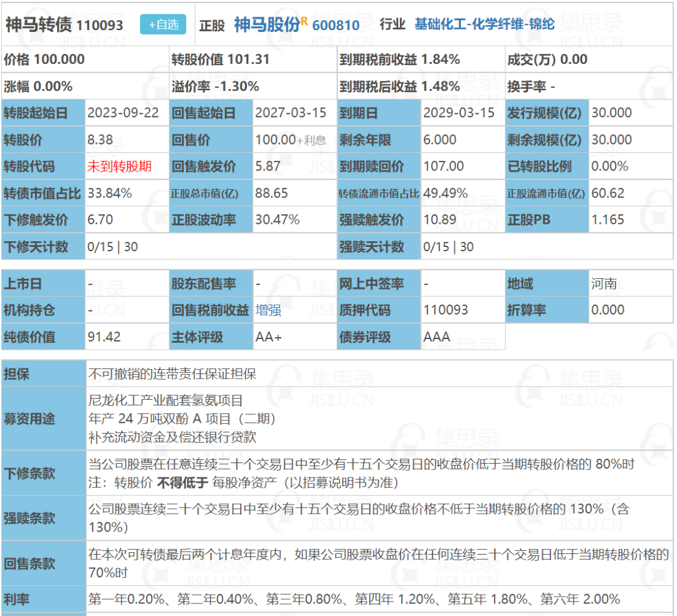Select the 回售触发价 value 5.87
Screen dimensions: 677x616
(268, 166)
